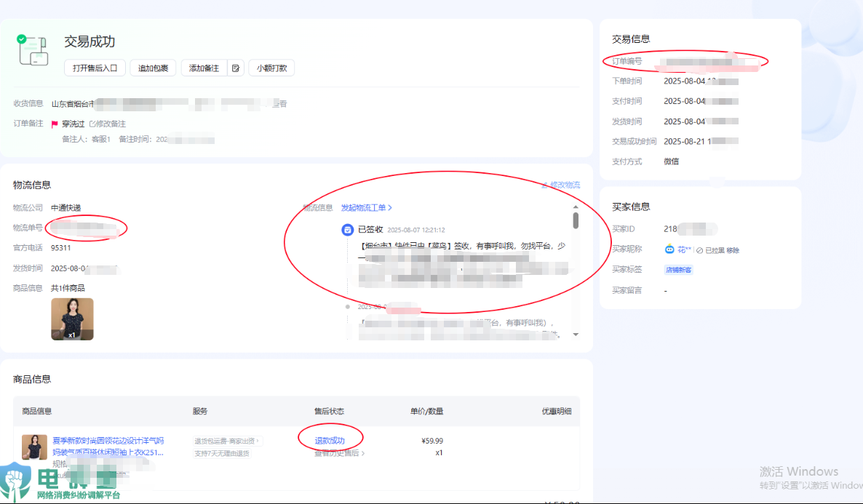Expand the 退货包运费·商家出资 service tag
This screenshot has height=504, width=863.
point(226,441)
